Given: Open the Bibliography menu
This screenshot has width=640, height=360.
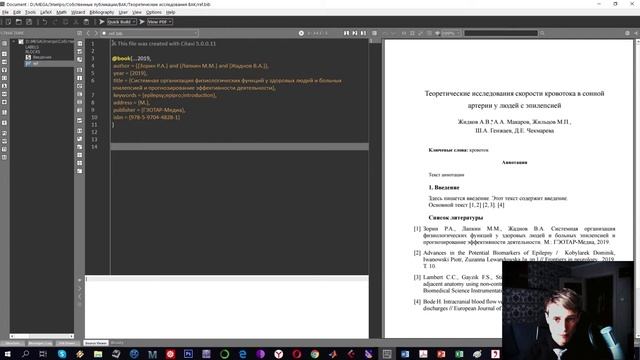Looking at the screenshot, I should tap(102, 12).
